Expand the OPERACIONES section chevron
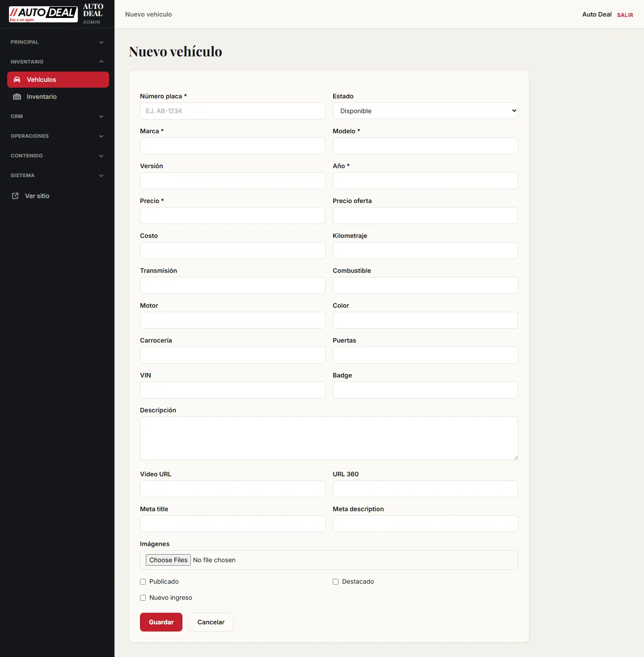 point(101,136)
